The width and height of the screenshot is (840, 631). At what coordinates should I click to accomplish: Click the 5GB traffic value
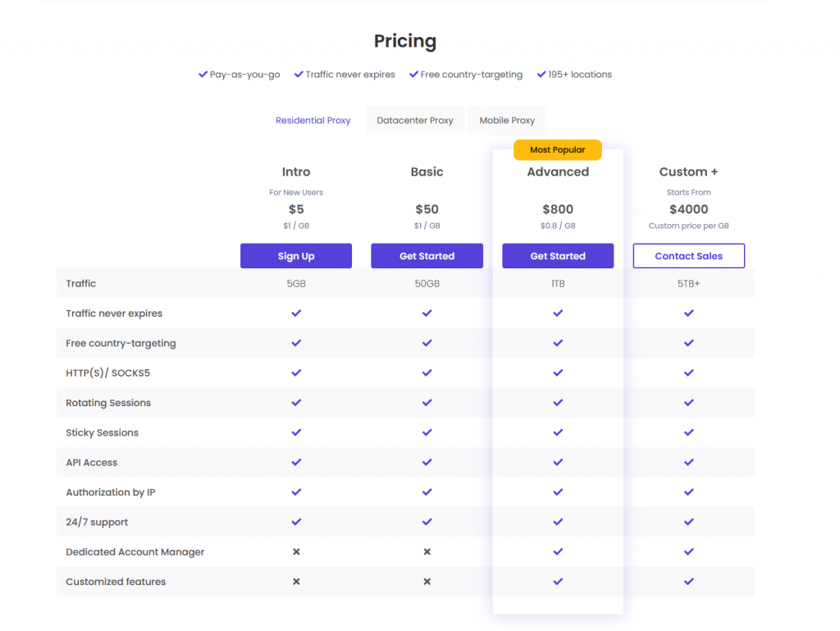pyautogui.click(x=296, y=284)
